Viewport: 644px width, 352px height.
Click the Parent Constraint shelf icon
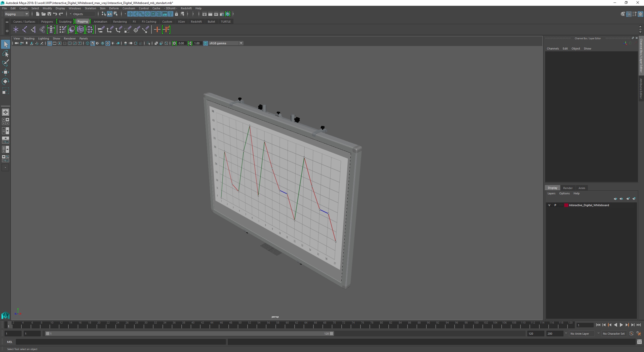tap(101, 30)
